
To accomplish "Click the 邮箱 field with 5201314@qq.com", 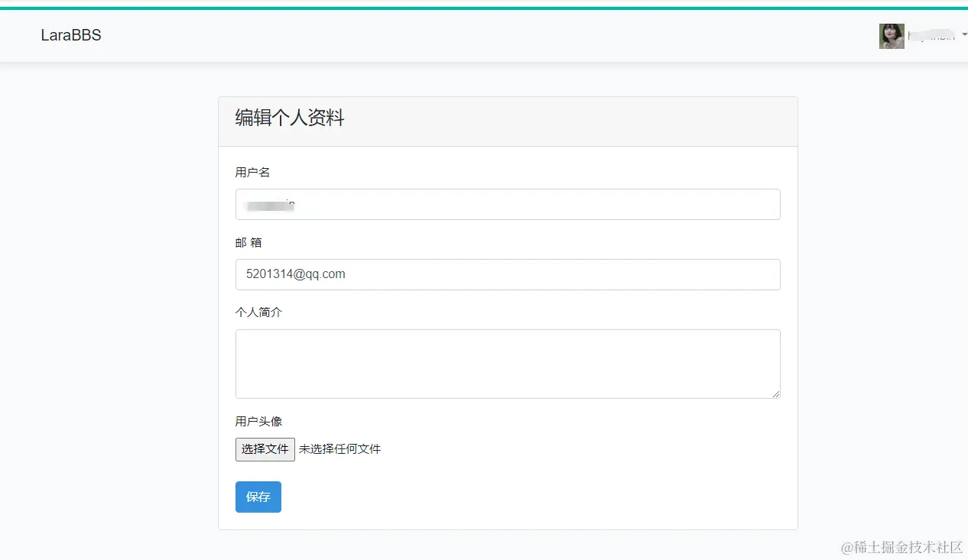I will click(508, 274).
